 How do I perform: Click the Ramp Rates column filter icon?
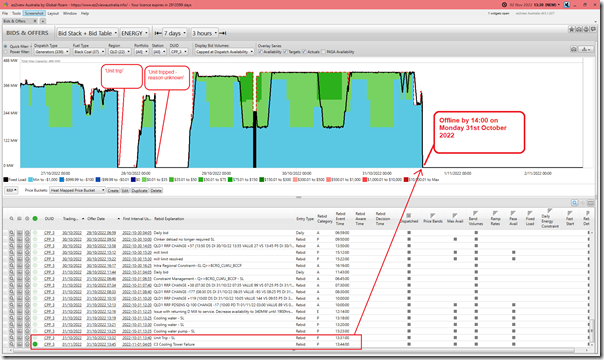coord(495,213)
